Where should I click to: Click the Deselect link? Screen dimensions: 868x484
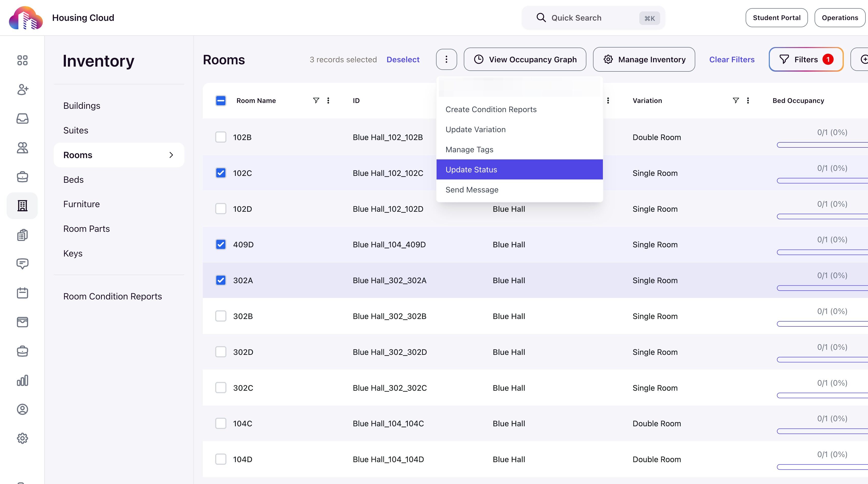pos(403,60)
